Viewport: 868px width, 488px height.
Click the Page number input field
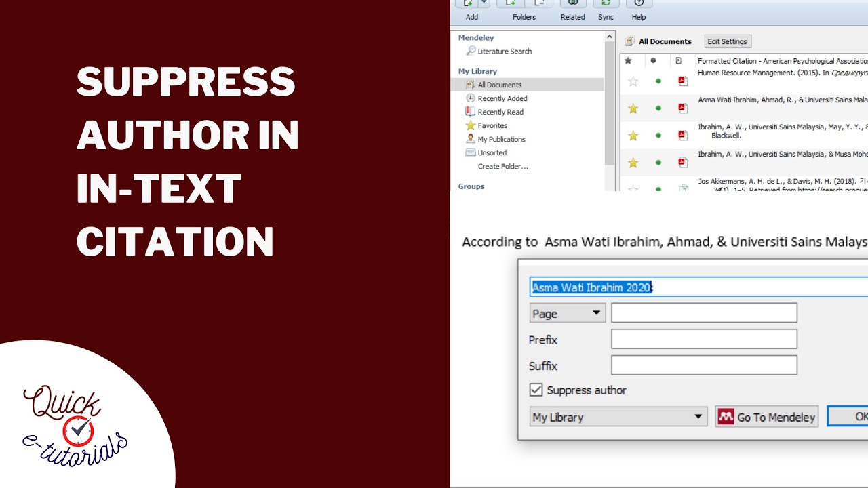(704, 313)
